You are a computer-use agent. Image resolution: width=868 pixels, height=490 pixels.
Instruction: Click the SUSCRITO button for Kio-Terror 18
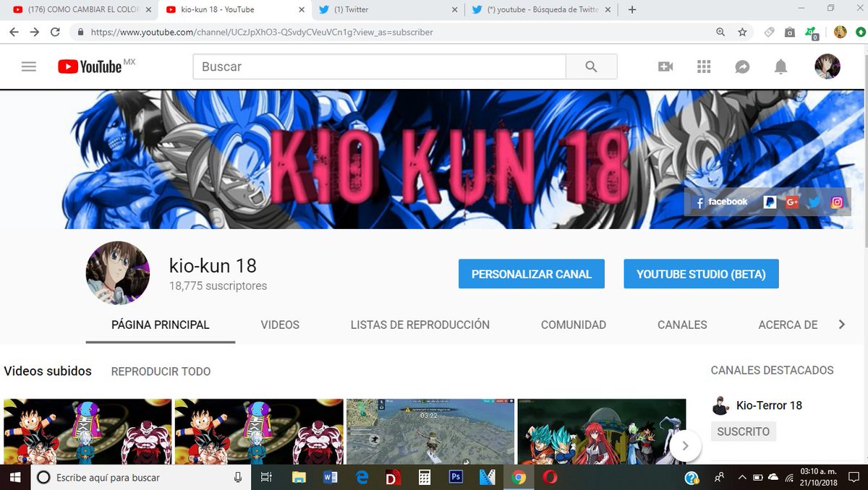point(743,431)
